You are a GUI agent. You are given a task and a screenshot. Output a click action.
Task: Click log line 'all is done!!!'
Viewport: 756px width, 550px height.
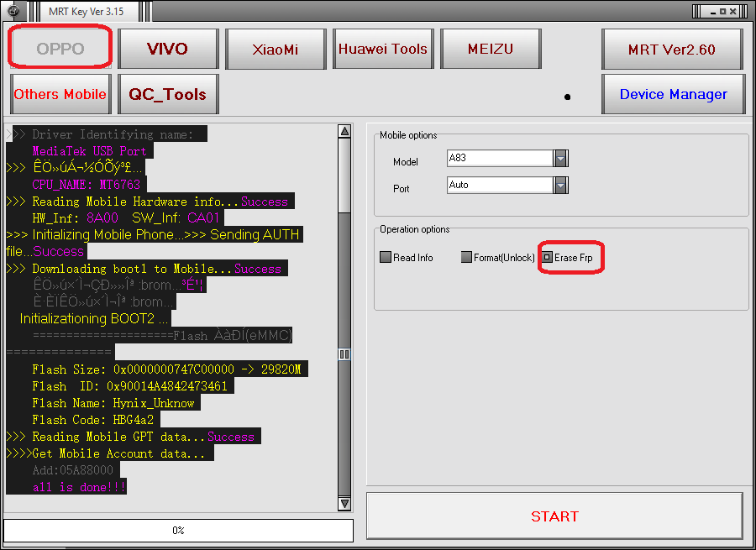coord(79,487)
